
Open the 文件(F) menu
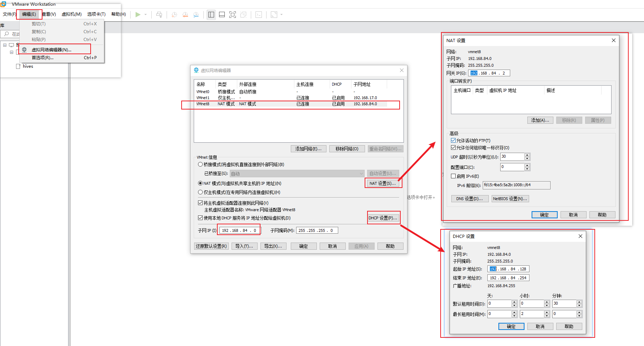click(9, 14)
